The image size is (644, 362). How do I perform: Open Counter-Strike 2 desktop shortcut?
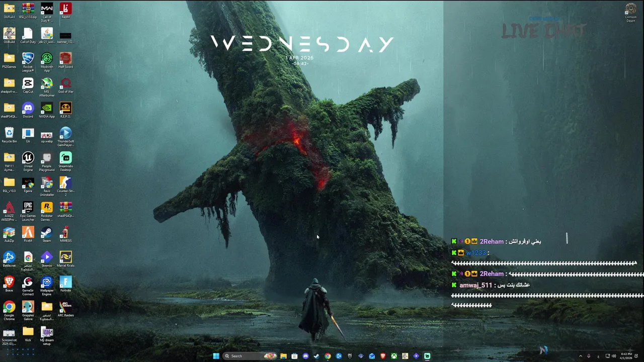point(65,186)
